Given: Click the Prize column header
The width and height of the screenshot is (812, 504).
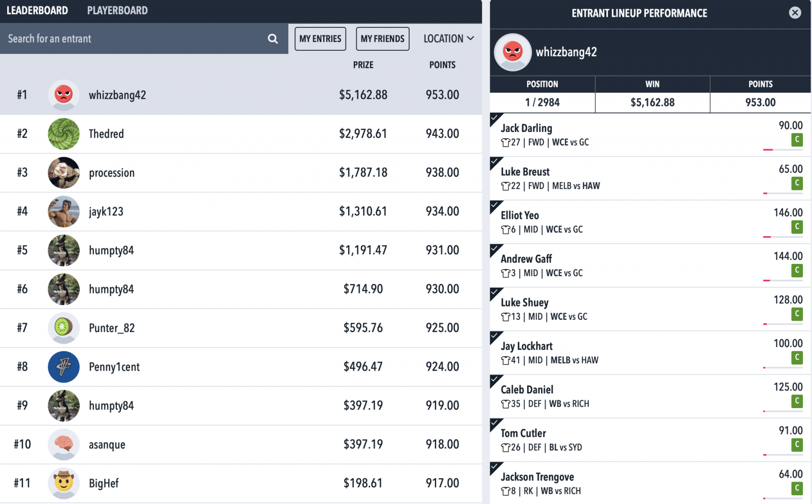Looking at the screenshot, I should [363, 65].
